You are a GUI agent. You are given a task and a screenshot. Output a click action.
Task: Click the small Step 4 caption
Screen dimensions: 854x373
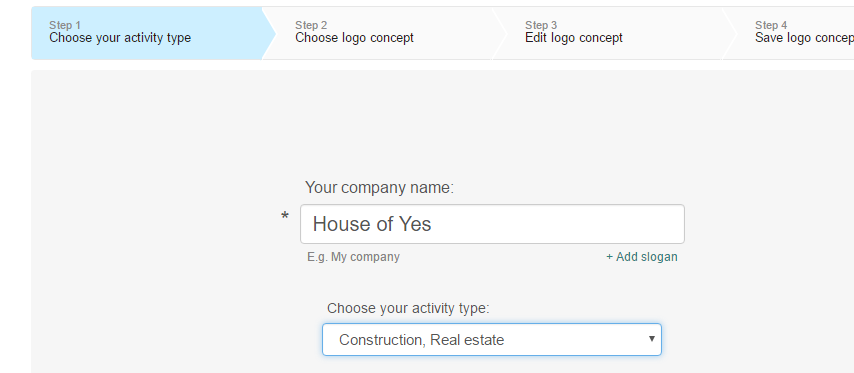[771, 25]
